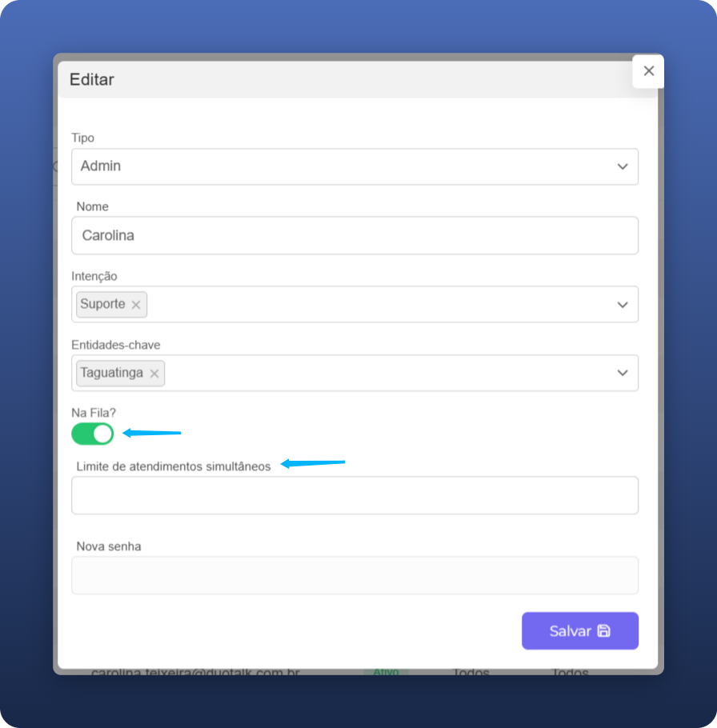Expand the Intenção dropdown chevron
Image resolution: width=717 pixels, height=728 pixels.
623,305
